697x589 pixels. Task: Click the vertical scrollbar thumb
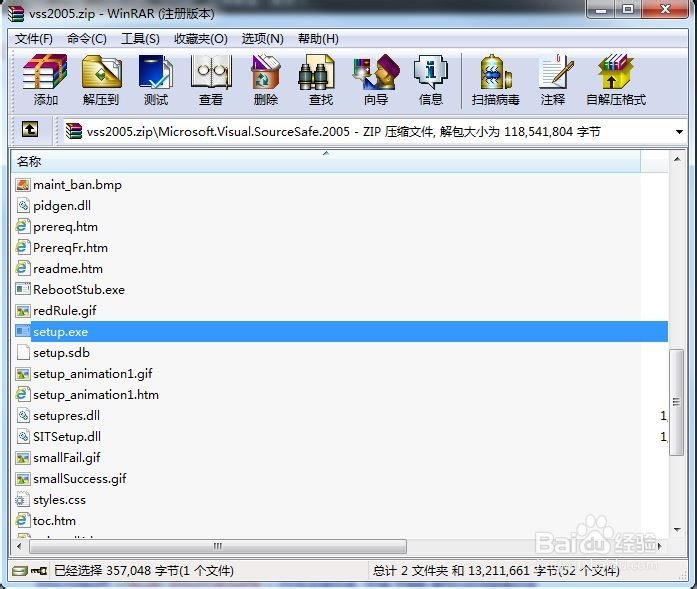677,402
